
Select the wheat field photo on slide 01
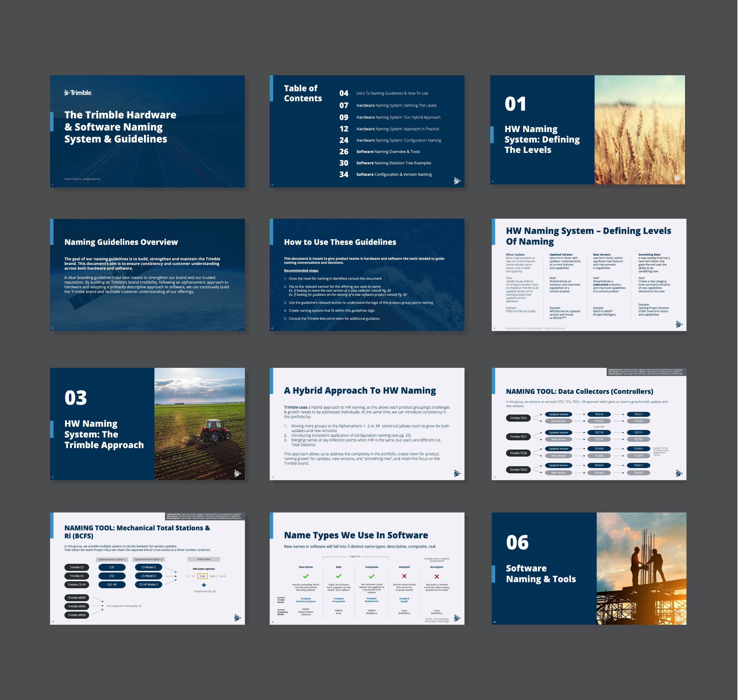click(x=640, y=130)
